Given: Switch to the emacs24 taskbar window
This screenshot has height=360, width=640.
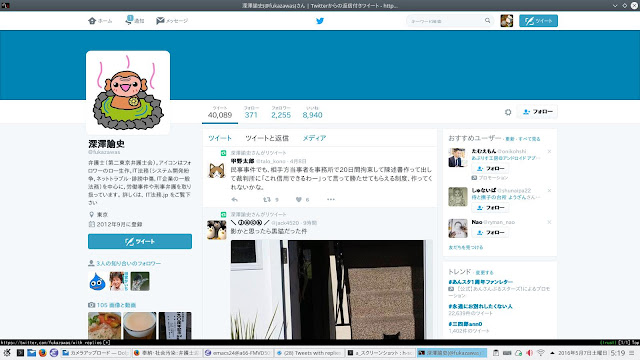Looking at the screenshot, I should [238, 353].
